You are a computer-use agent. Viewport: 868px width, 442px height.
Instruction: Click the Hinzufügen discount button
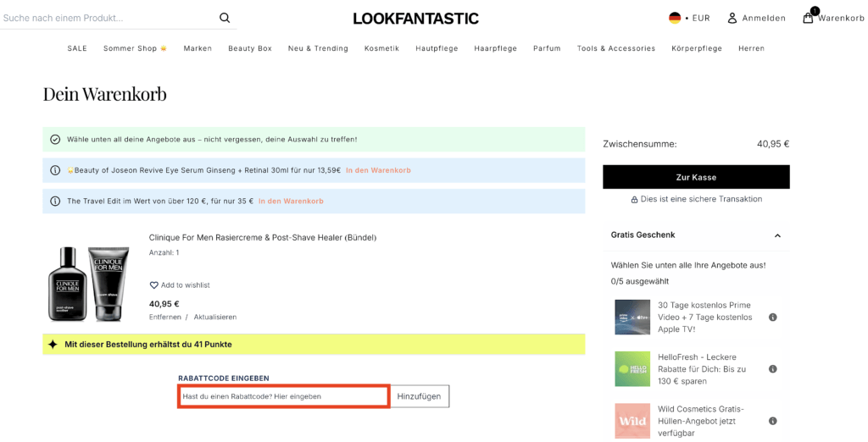point(419,396)
